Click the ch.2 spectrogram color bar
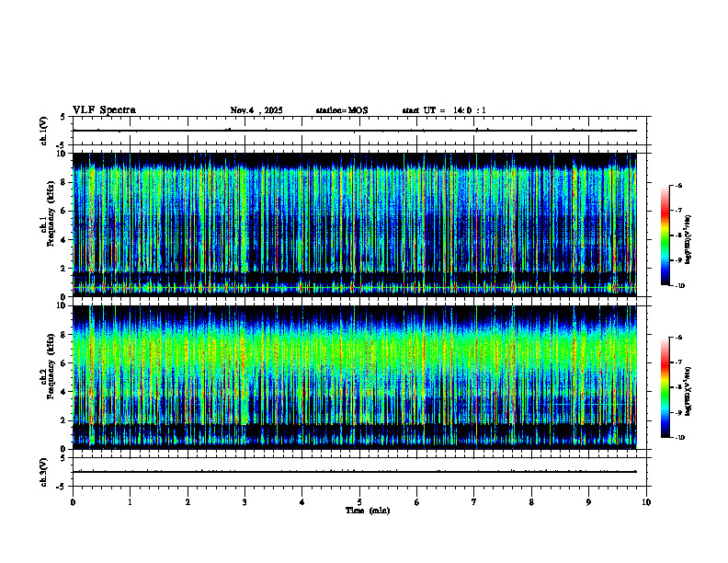The width and height of the screenshot is (728, 563). 665,387
